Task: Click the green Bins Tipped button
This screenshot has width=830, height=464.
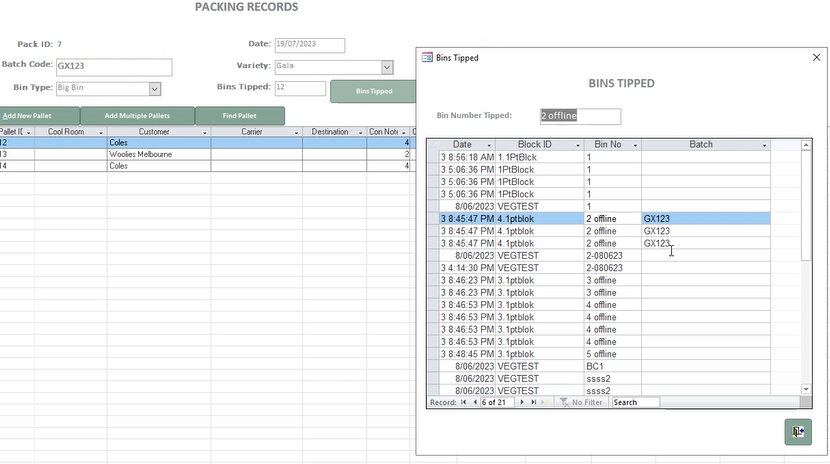Action: tap(373, 91)
